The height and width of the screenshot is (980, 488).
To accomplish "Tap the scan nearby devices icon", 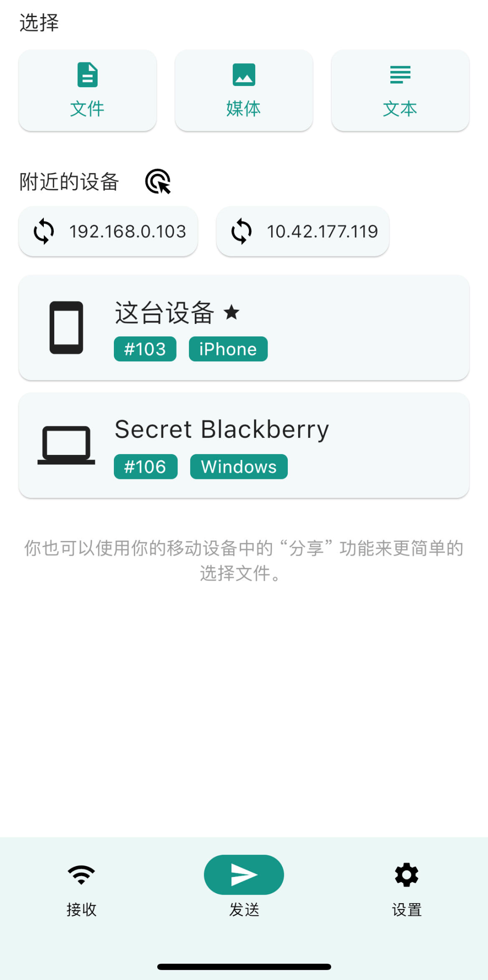I will pyautogui.click(x=158, y=181).
